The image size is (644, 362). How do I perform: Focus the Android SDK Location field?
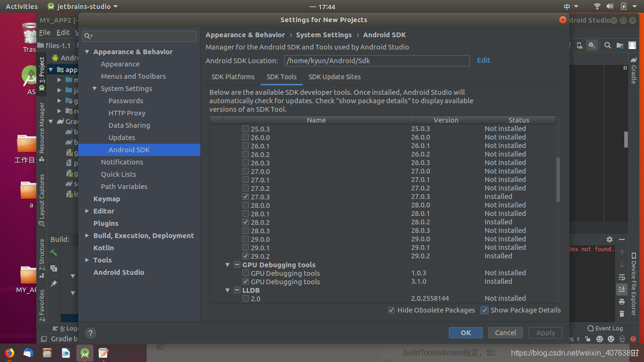(x=377, y=61)
